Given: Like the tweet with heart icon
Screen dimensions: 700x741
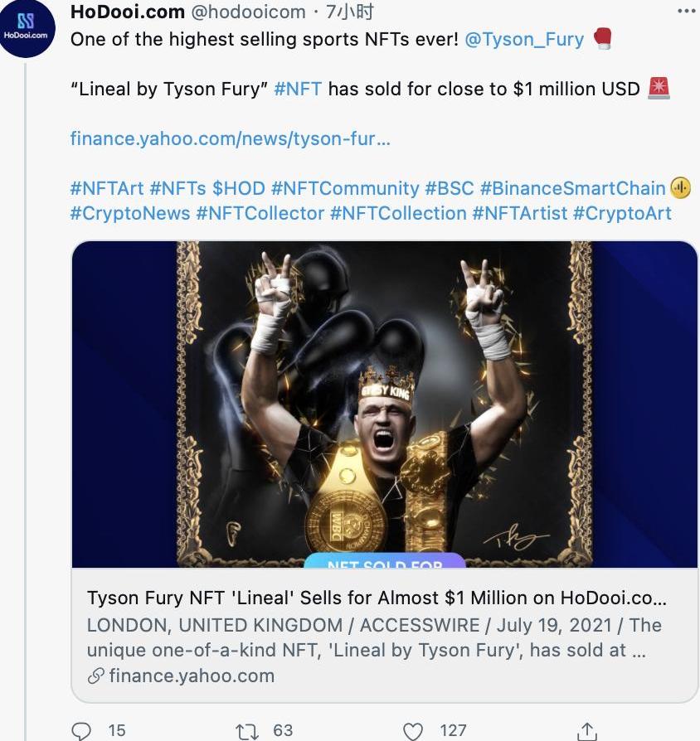Looking at the screenshot, I should (412, 730).
